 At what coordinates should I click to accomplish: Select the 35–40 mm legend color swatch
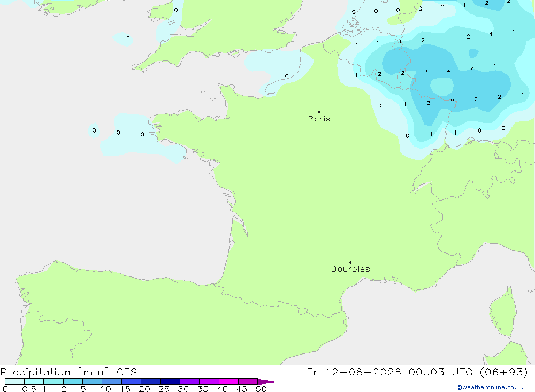click(209, 381)
